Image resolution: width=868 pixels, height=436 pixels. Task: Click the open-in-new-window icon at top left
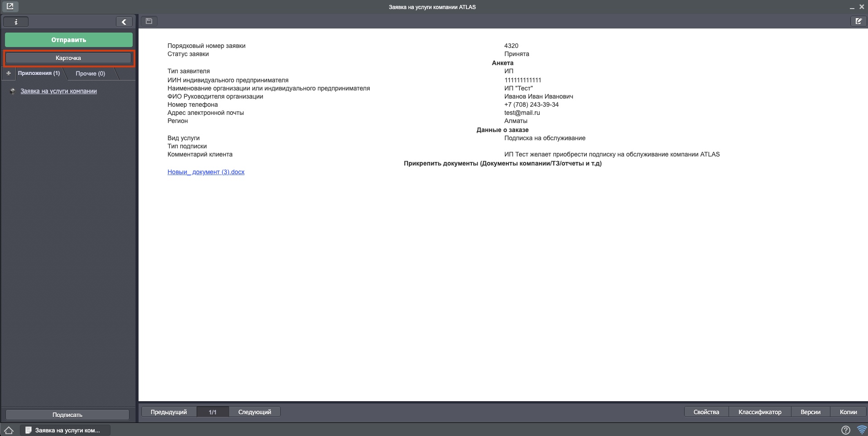pos(10,6)
